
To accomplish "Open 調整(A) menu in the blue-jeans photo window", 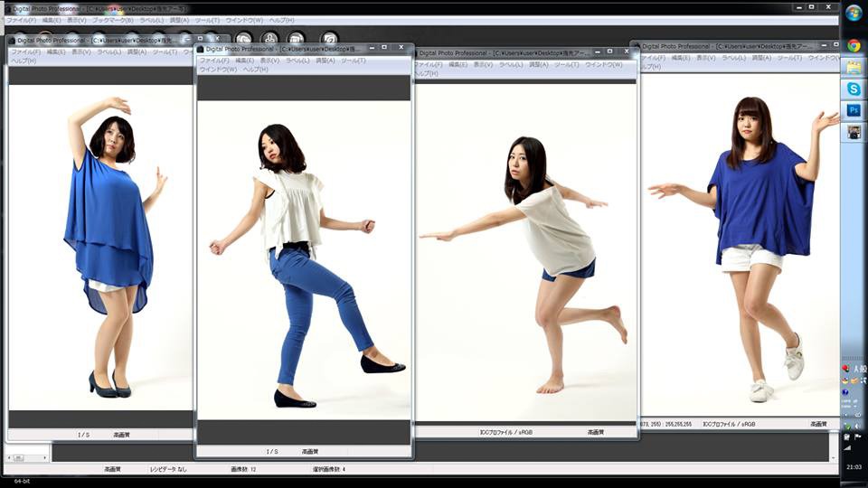I will coord(325,61).
